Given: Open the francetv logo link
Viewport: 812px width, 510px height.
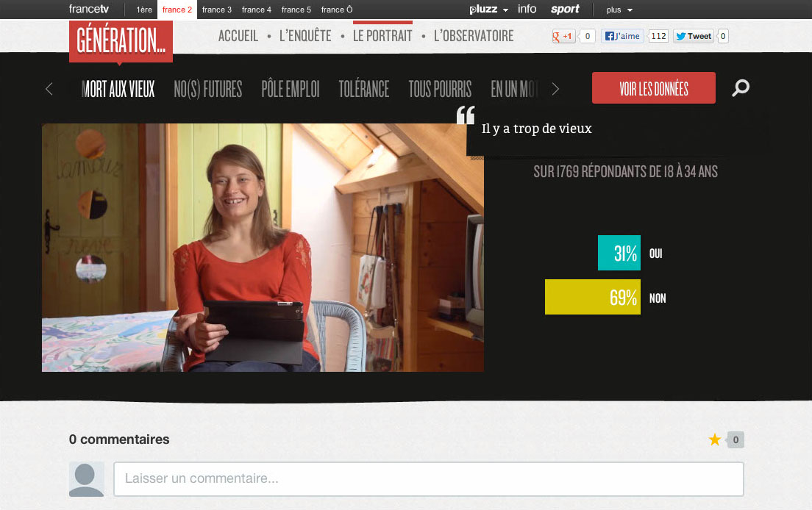Looking at the screenshot, I should click(x=89, y=10).
